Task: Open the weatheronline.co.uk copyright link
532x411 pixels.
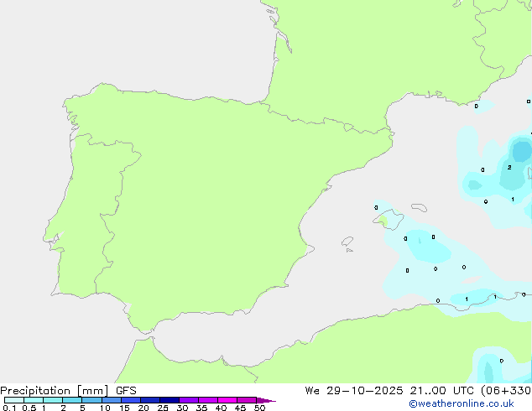Action: (462, 403)
